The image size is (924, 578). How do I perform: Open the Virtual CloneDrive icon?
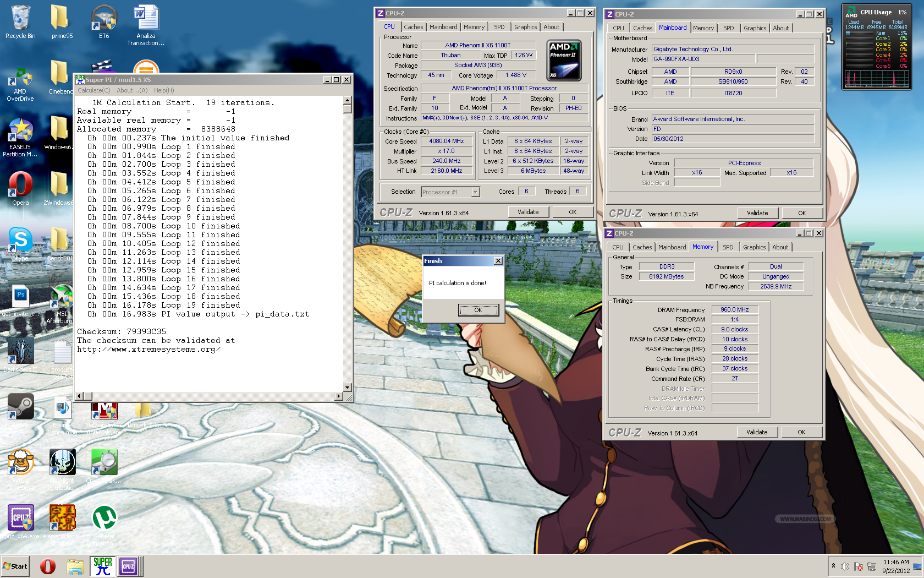coord(20,470)
